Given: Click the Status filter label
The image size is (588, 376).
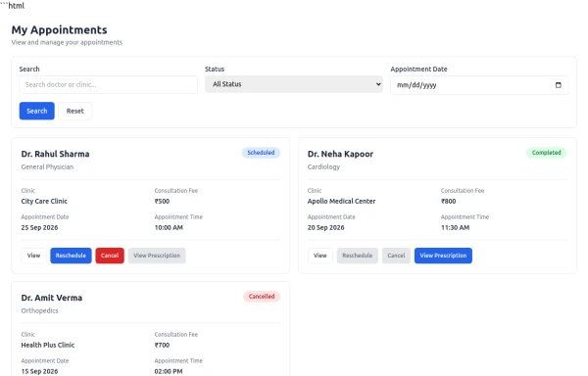Looking at the screenshot, I should point(215,69).
